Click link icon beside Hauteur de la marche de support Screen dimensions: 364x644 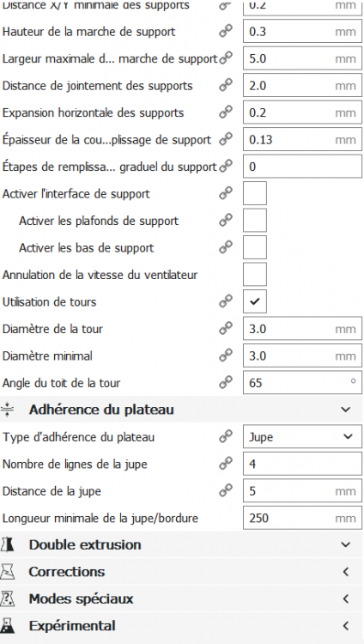[226, 31]
